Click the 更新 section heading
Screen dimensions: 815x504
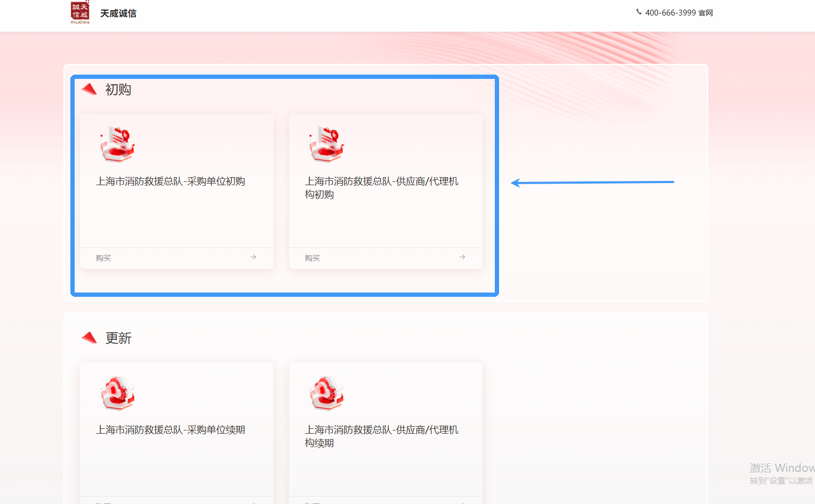point(118,338)
